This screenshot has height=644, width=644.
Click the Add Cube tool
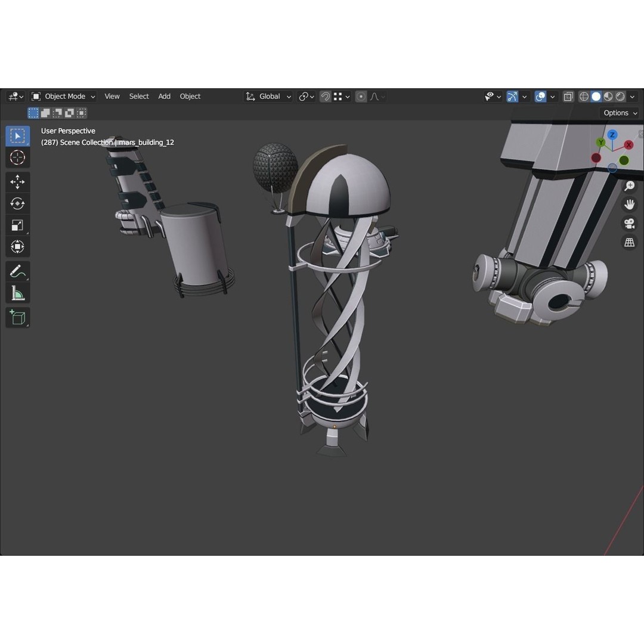click(x=17, y=317)
